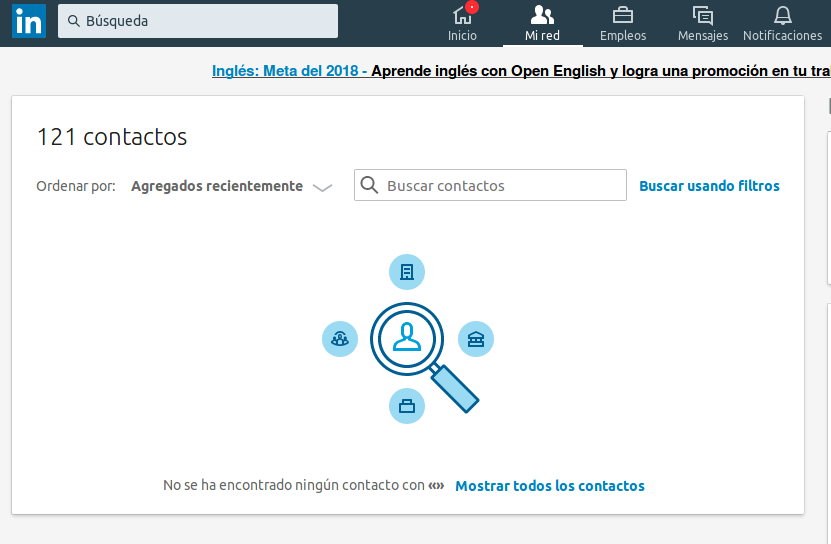The width and height of the screenshot is (831, 544).
Task: Select the Mi red people icon
Action: click(542, 15)
